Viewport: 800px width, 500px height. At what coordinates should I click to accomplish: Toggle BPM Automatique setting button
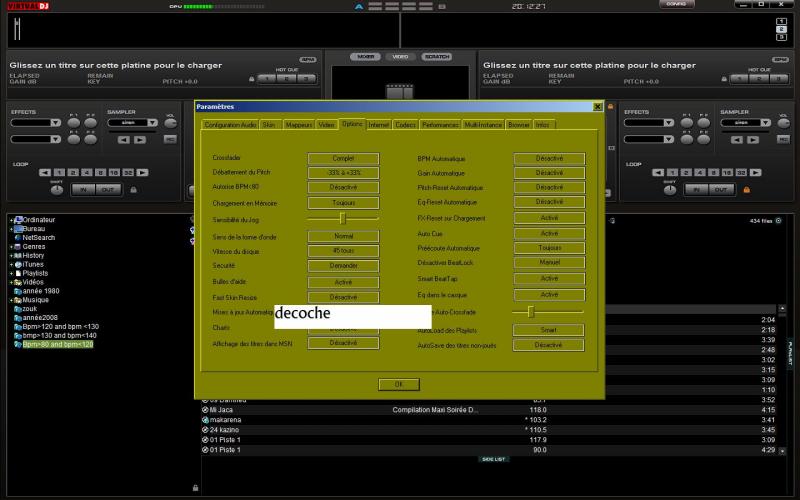(x=549, y=158)
